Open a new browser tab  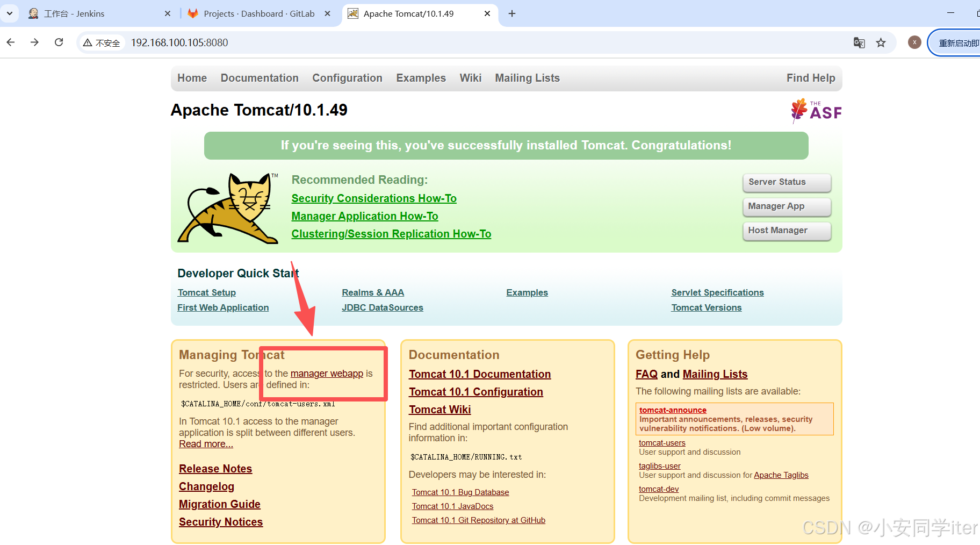pos(512,13)
